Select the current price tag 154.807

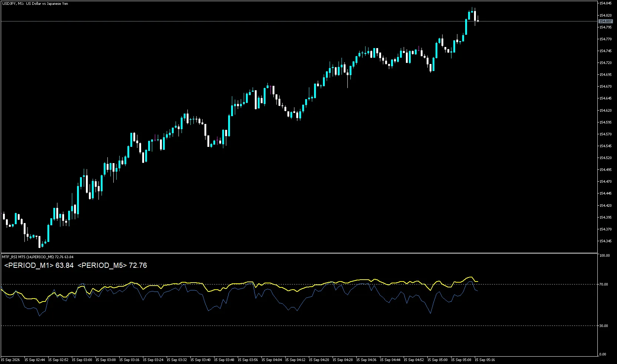click(606, 21)
